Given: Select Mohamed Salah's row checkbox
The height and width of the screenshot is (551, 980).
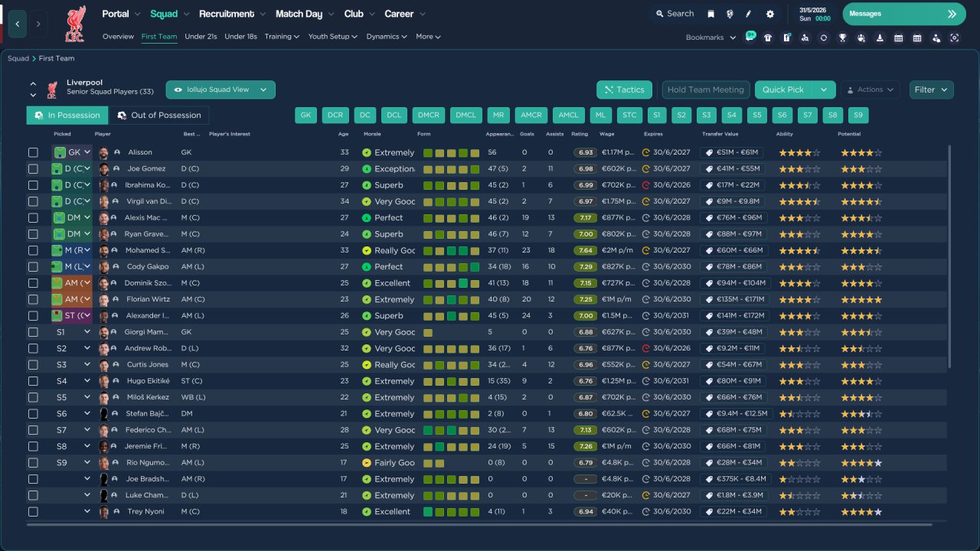Looking at the screenshot, I should tap(33, 250).
